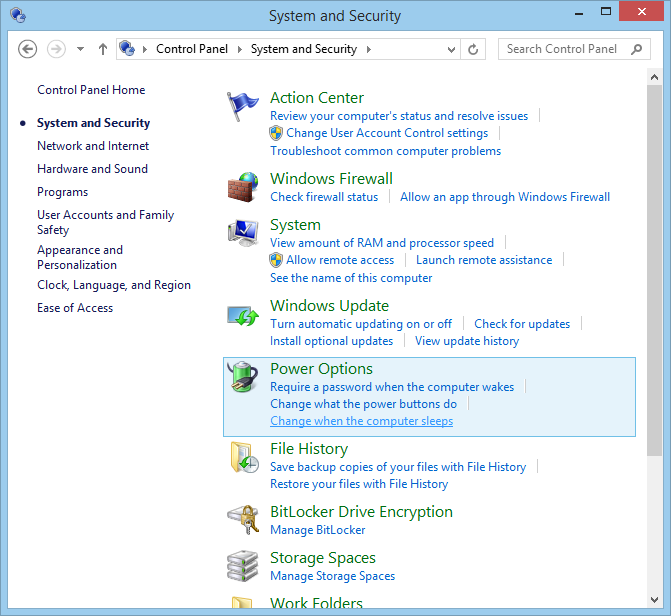Open Appearance and Personalization category
This screenshot has height=616, width=671.
pos(80,257)
